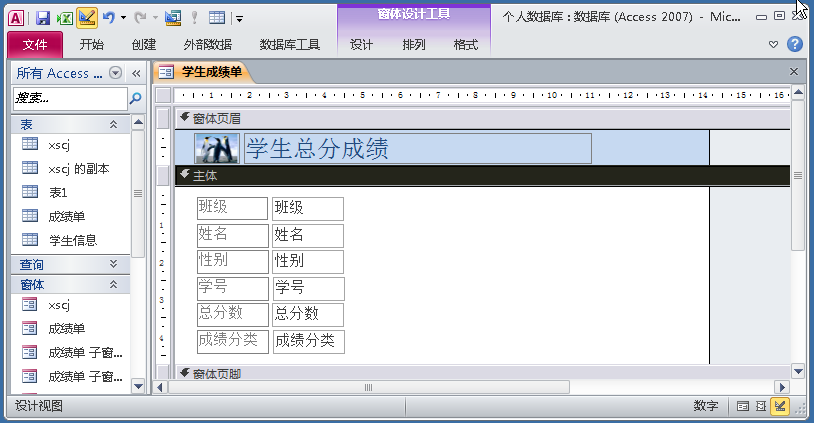Click the Undo arrow icon
Viewport: 814px width, 423px height.
(109, 17)
